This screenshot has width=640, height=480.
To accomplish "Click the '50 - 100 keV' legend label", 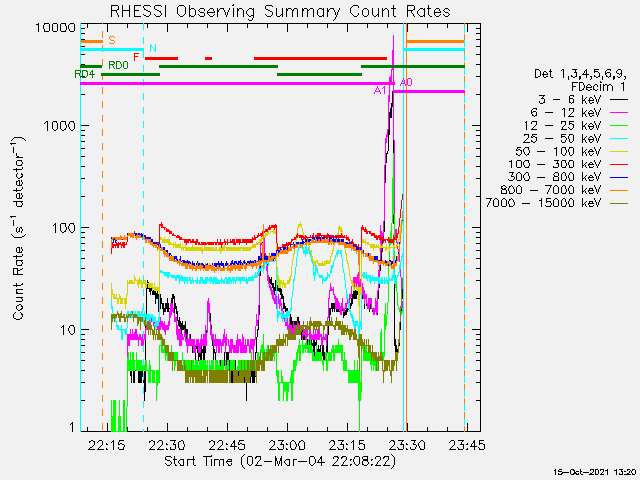I will click(x=558, y=151).
